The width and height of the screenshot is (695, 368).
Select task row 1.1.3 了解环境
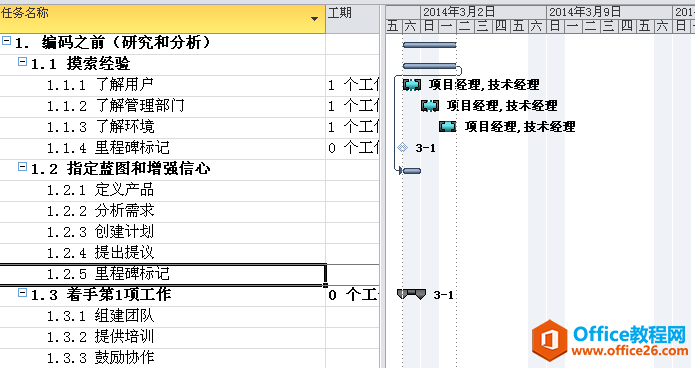point(163,127)
